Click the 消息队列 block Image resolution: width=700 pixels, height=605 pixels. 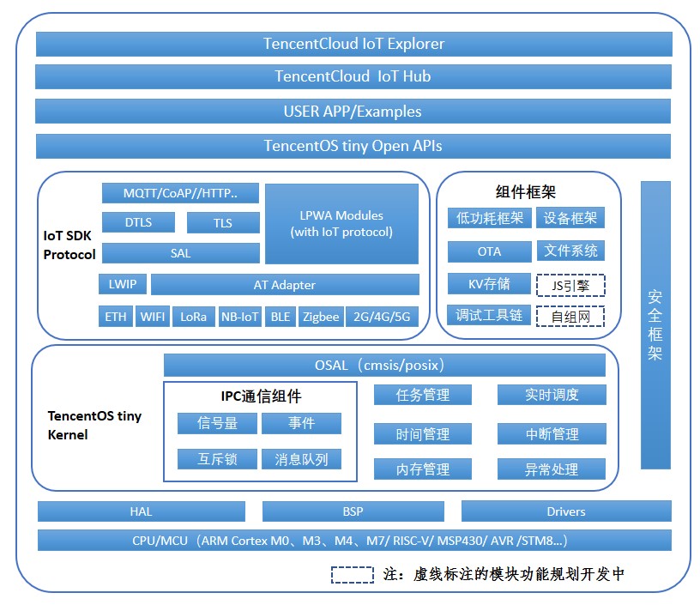(x=301, y=459)
